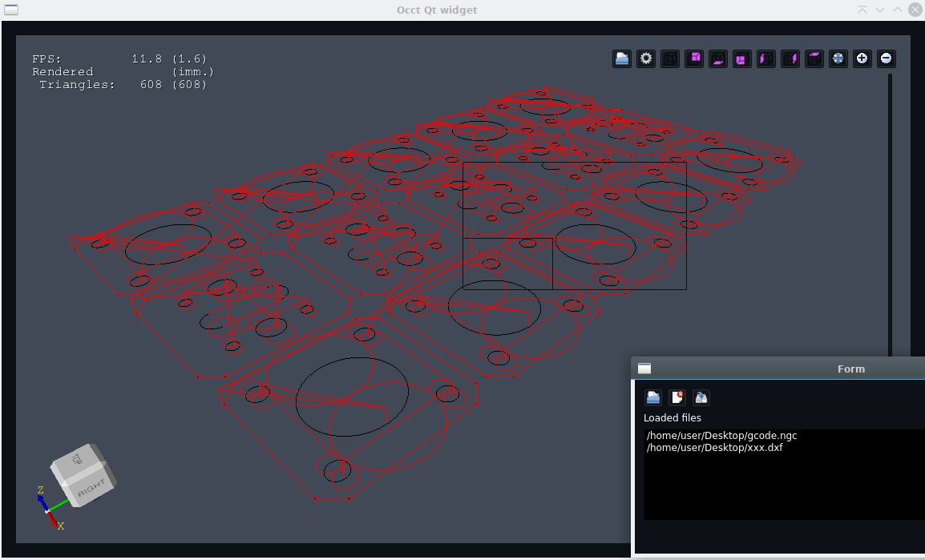Select /home/user/Desktop/xxx.dxf in Loaded files

[x=714, y=447]
